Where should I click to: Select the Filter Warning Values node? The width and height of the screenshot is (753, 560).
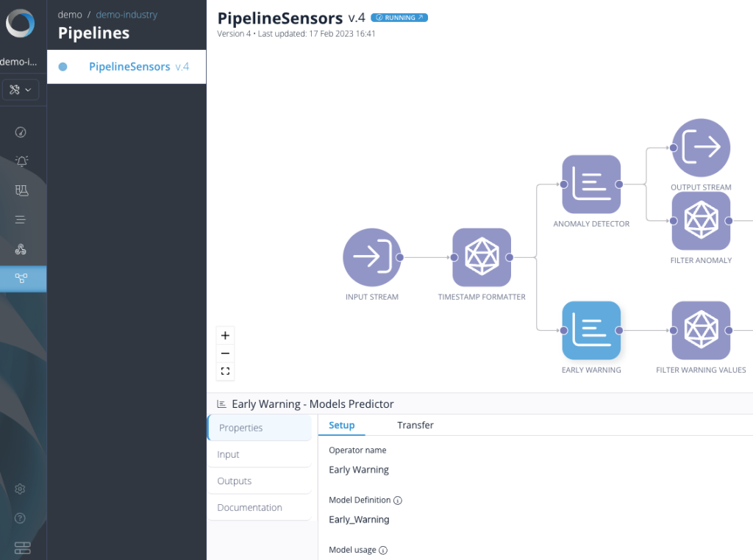(x=701, y=331)
